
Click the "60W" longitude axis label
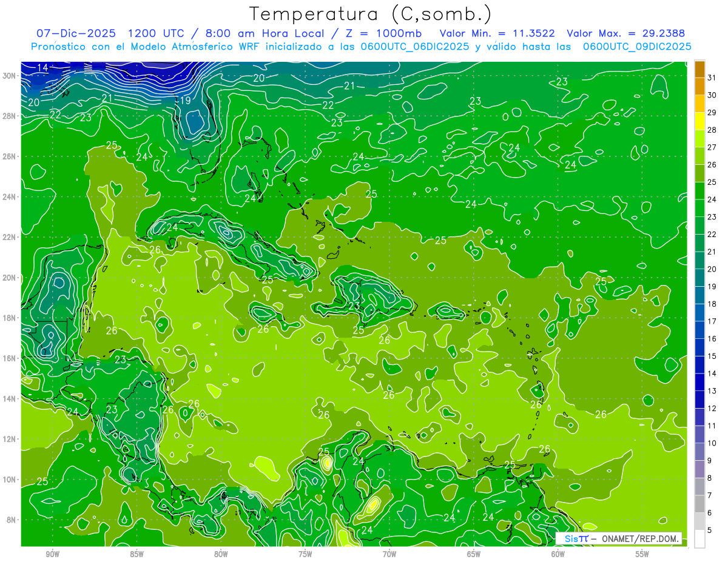point(558,554)
